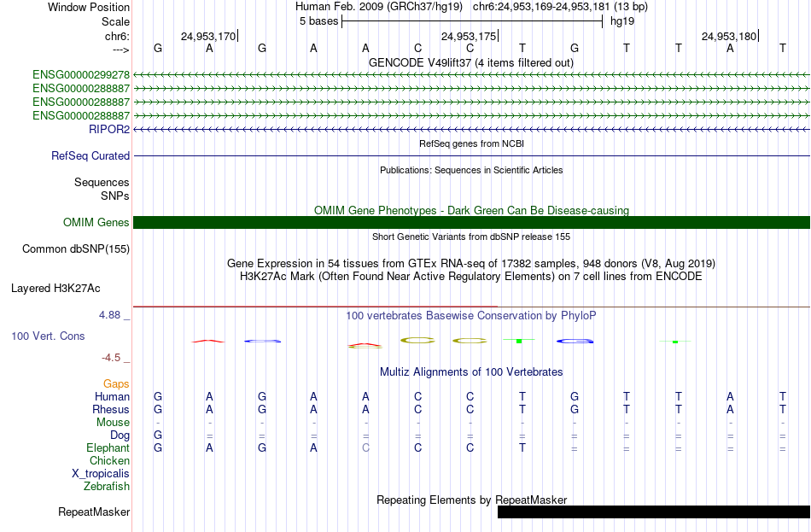Screen dimensions: 811x532
Task: Click the Rhesus species label
Action: (111, 409)
